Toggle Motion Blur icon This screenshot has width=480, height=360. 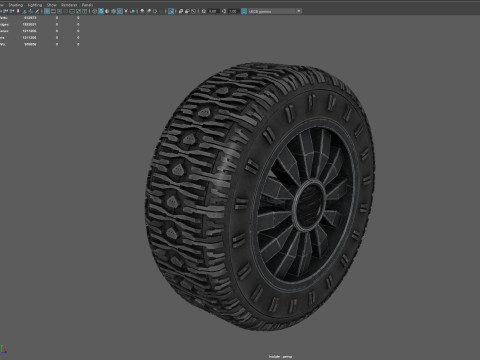pos(148,11)
